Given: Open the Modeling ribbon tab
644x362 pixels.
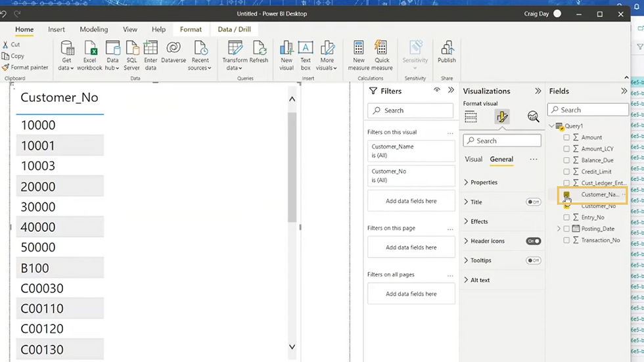Looking at the screenshot, I should tap(93, 30).
